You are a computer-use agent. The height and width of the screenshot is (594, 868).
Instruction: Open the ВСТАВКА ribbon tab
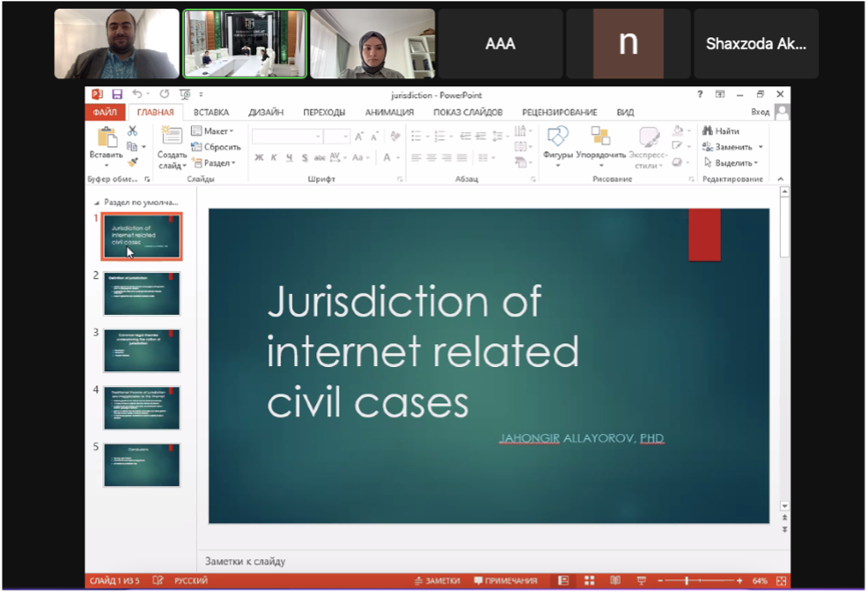click(x=211, y=113)
